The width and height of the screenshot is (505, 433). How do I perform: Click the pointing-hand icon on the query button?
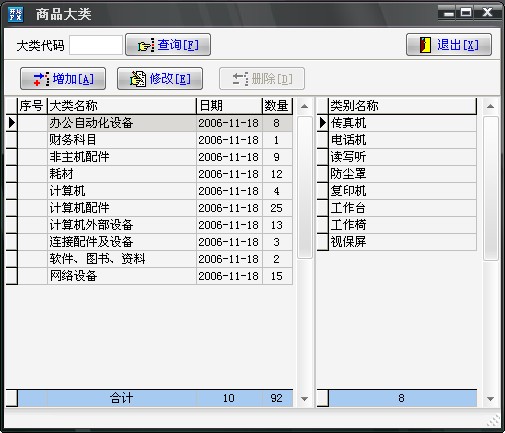point(146,45)
